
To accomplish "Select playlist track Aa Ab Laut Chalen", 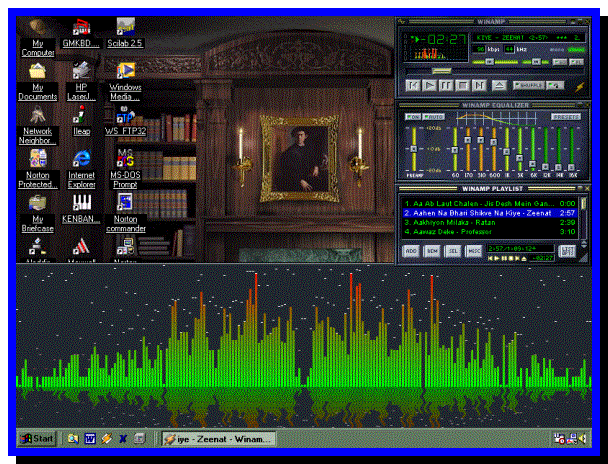I will coord(489,204).
